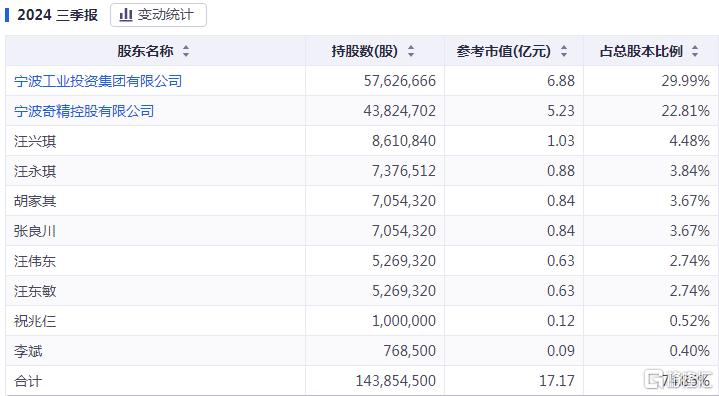Sort by 占总股本比例 column arrows
The image size is (719, 396).
[695, 51]
